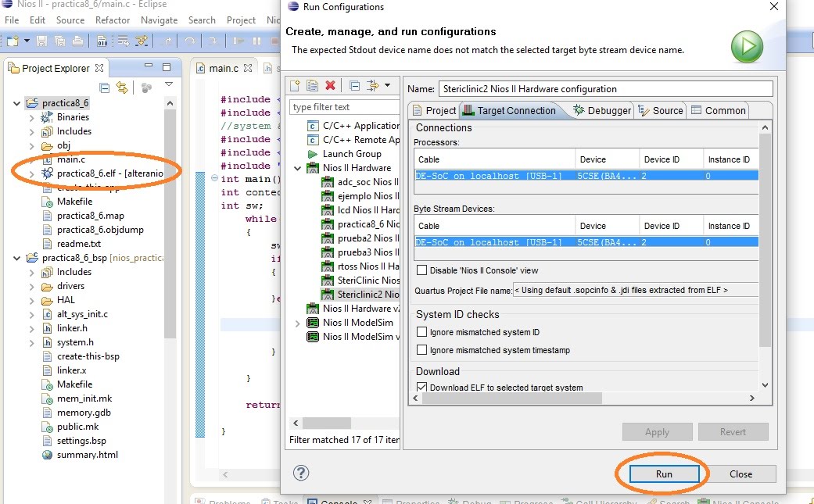
Task: Open the filter options dropdown arrow
Action: click(387, 85)
